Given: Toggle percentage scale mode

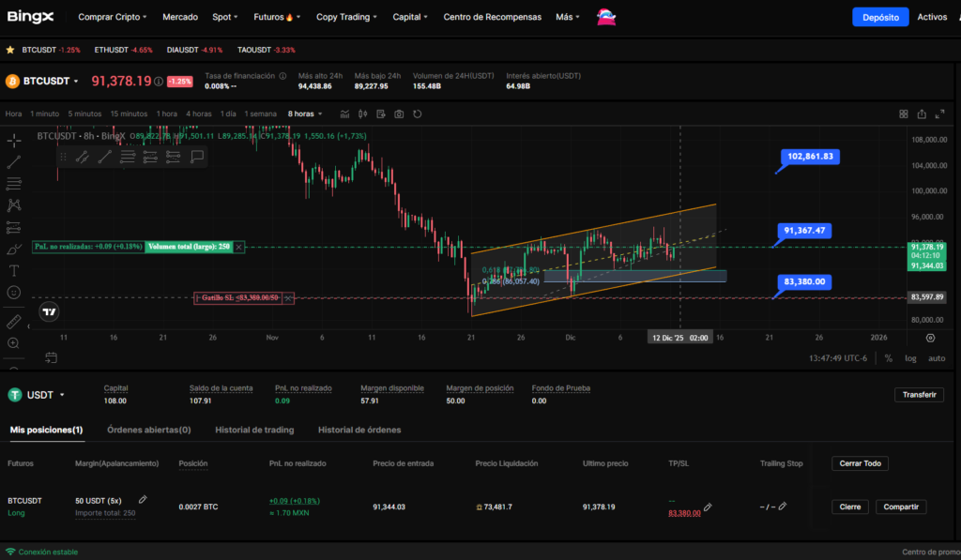Looking at the screenshot, I should pyautogui.click(x=888, y=358).
